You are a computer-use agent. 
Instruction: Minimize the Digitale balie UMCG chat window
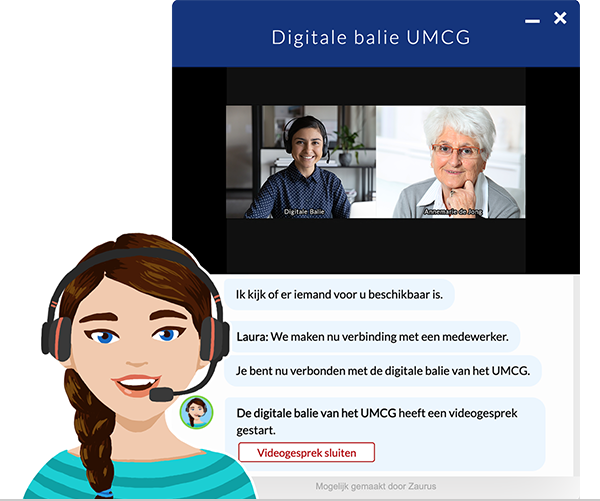coord(532,21)
